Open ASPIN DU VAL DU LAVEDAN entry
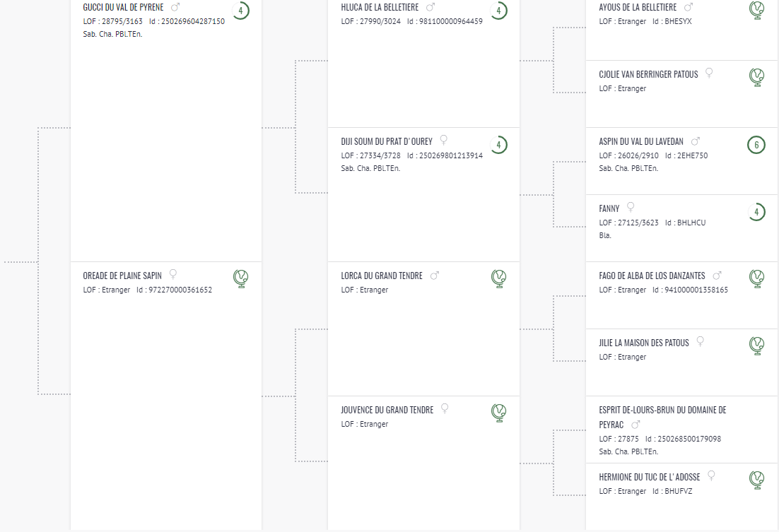Image resolution: width=779 pixels, height=532 pixels. tap(641, 141)
